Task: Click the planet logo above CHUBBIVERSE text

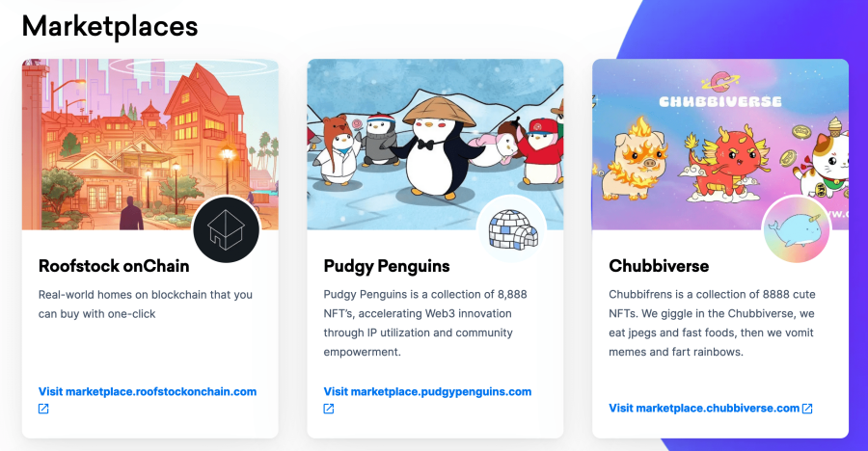Action: (x=720, y=83)
